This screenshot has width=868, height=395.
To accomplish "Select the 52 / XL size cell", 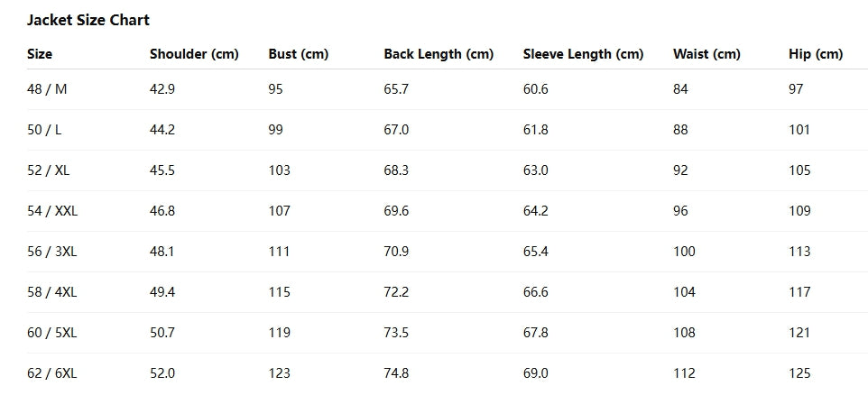I will point(48,170).
